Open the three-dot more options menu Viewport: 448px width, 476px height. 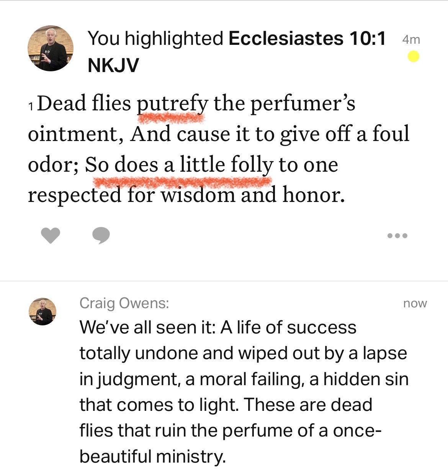(x=397, y=235)
